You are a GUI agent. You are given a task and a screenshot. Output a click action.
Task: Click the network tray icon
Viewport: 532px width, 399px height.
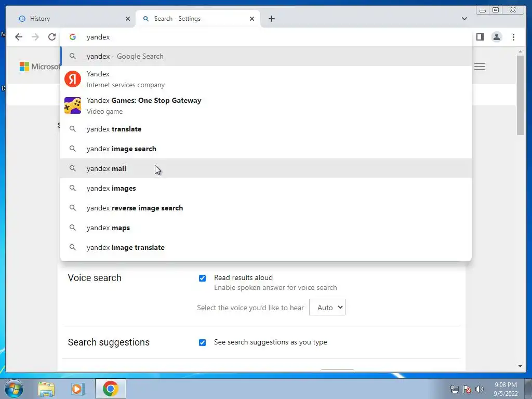coord(454,389)
